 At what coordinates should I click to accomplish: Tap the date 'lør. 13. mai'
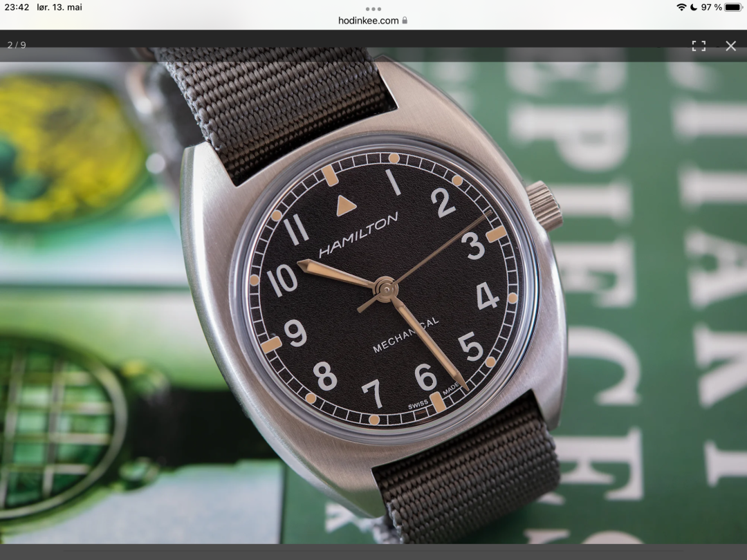pyautogui.click(x=59, y=7)
